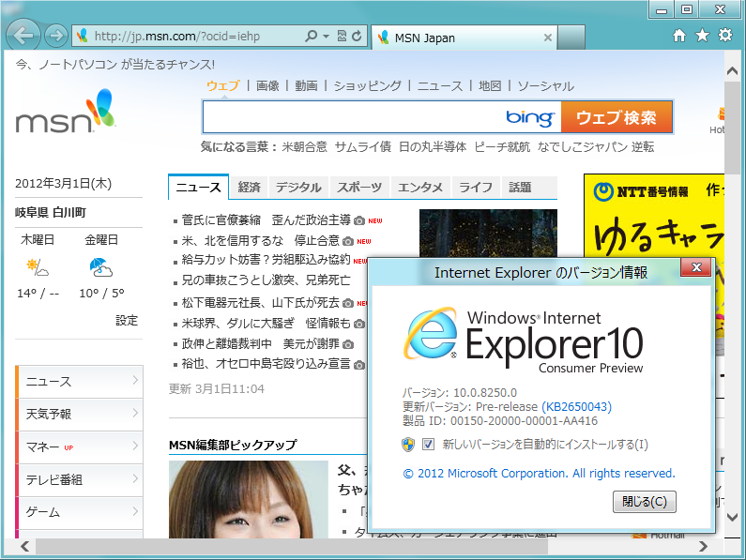Open headline 米、北を信用するな 停止合意

tap(260, 241)
